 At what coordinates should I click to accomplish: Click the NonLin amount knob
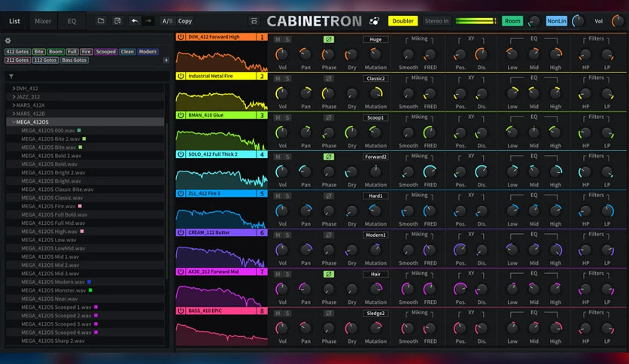[x=578, y=21]
